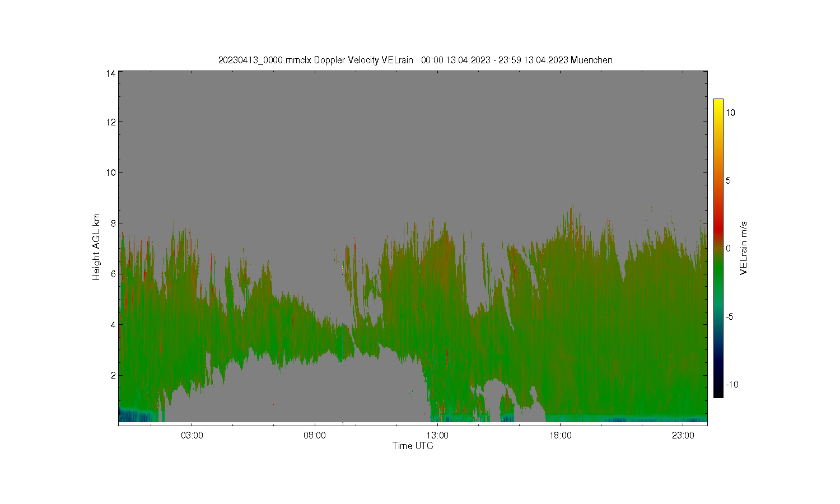Click the colorbar label '-5'
This screenshot has width=840, height=504.
(x=730, y=316)
